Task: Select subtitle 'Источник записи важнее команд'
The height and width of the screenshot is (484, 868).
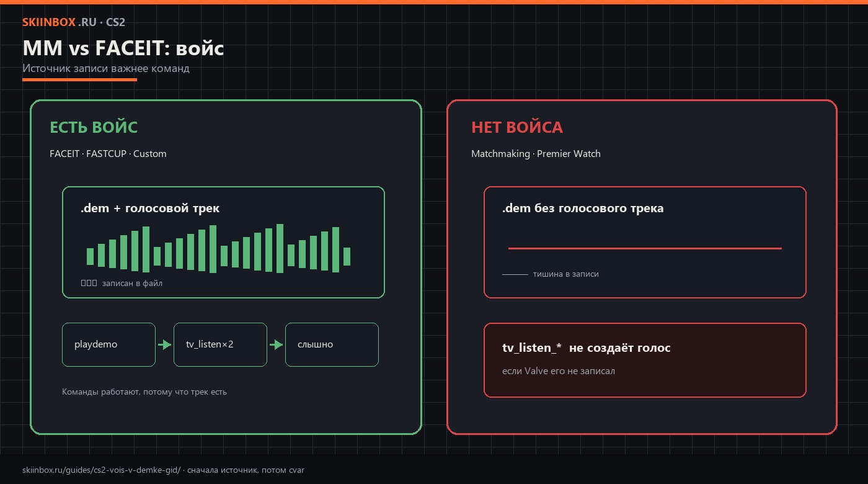Action: point(106,68)
